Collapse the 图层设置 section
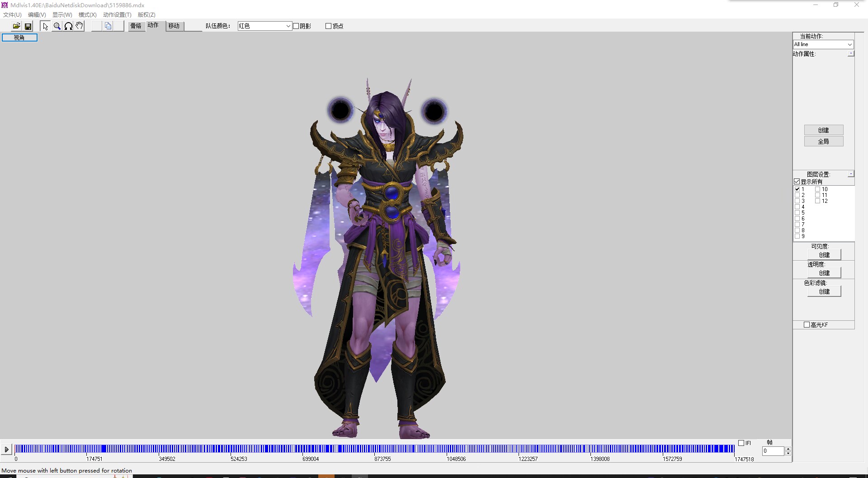This screenshot has height=478, width=868. [x=851, y=174]
